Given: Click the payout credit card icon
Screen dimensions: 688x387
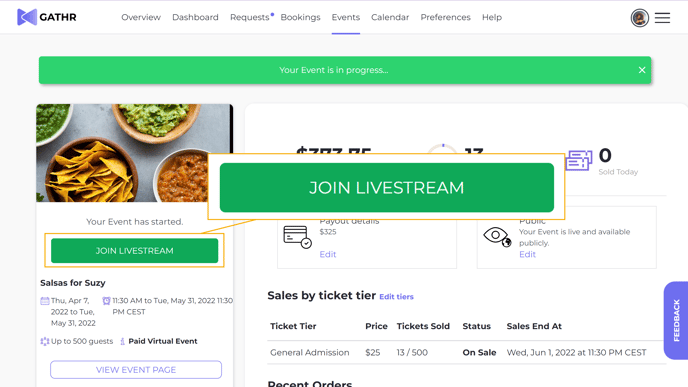Looking at the screenshot, I should coord(297,237).
